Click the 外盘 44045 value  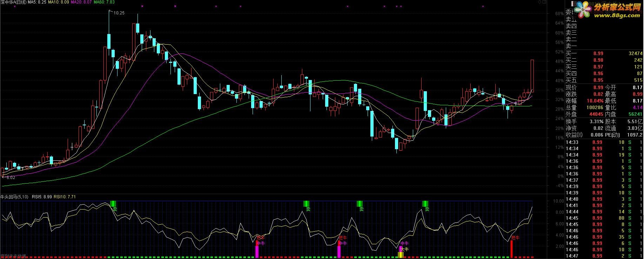pyautogui.click(x=596, y=114)
